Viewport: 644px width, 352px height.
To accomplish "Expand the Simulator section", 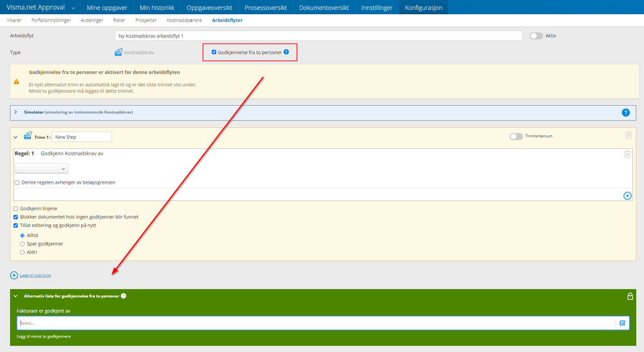I will (x=15, y=112).
